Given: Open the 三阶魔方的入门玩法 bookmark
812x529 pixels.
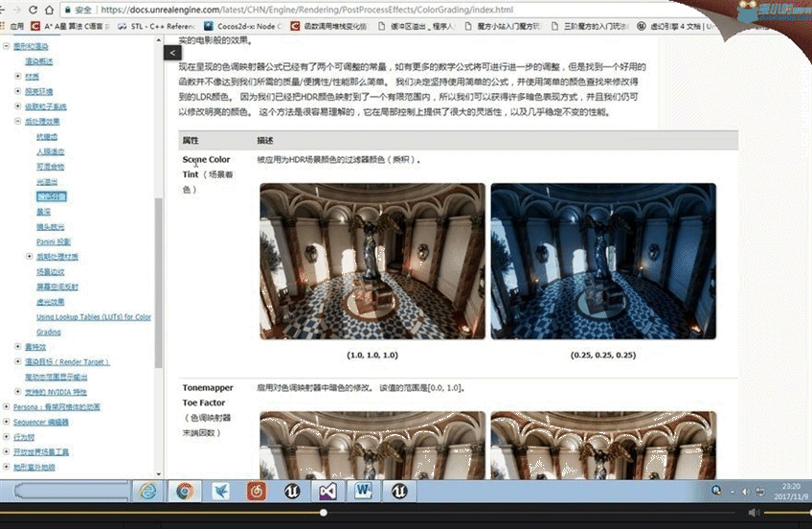Looking at the screenshot, I should (589, 26).
